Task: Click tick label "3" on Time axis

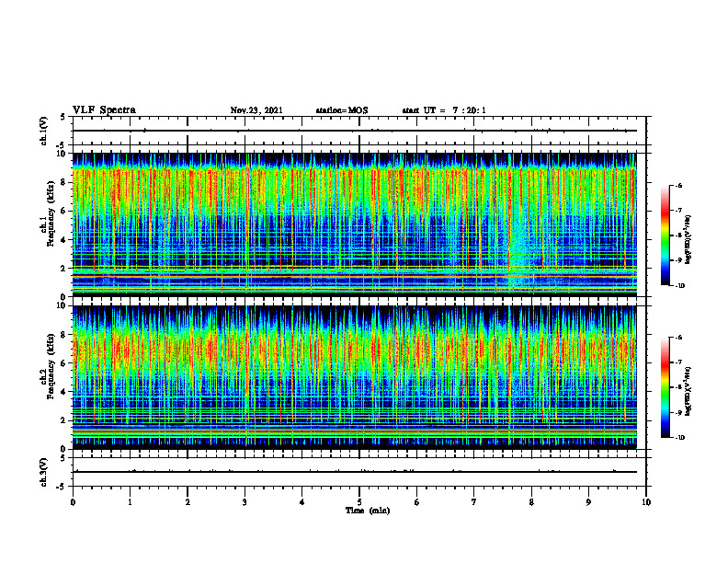Action: pos(245,502)
